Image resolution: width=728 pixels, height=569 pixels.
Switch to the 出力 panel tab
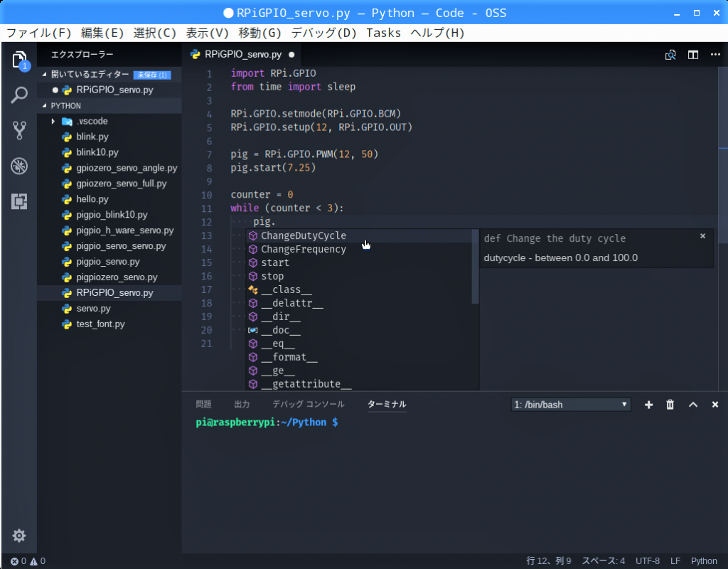(x=242, y=404)
